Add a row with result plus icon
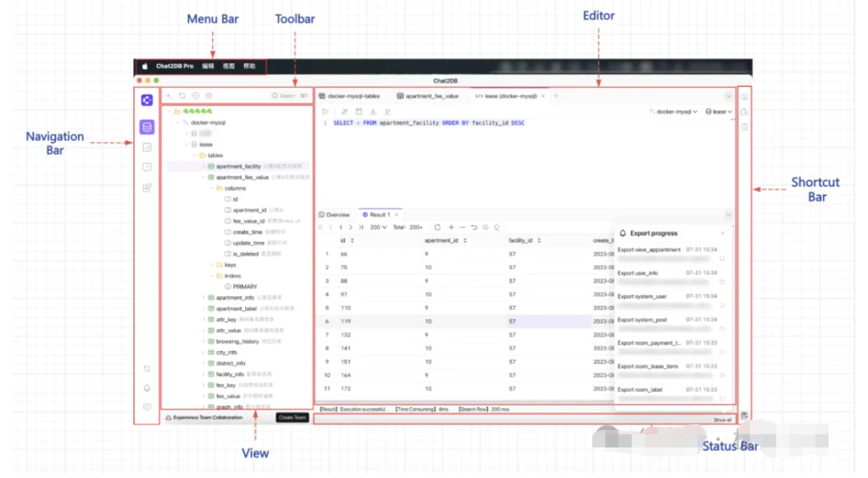Image resolution: width=868 pixels, height=478 pixels. click(x=451, y=227)
